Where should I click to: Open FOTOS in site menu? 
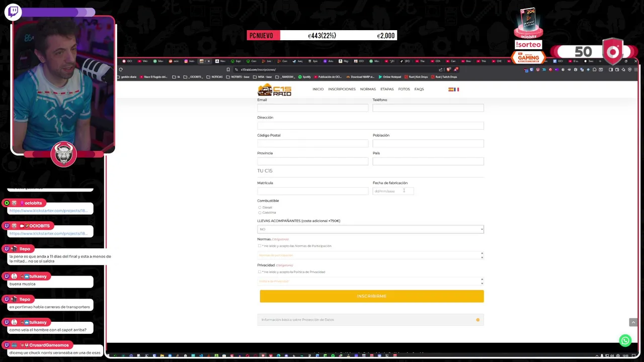pyautogui.click(x=404, y=89)
